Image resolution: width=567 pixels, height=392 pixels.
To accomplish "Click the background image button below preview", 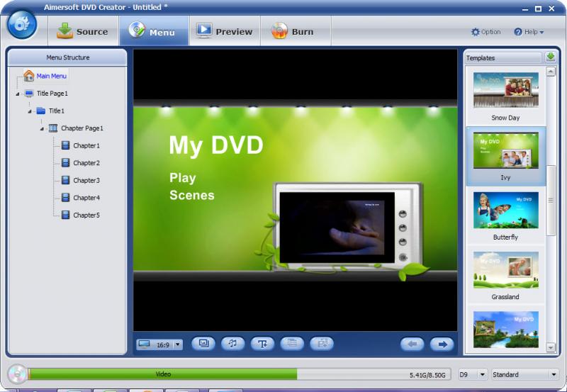I will (203, 344).
